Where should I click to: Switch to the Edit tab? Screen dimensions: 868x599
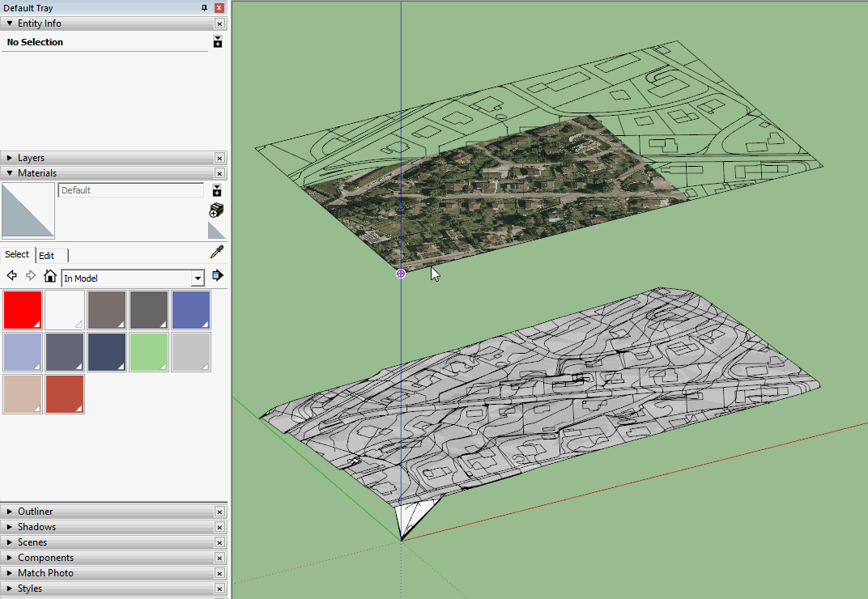point(46,255)
